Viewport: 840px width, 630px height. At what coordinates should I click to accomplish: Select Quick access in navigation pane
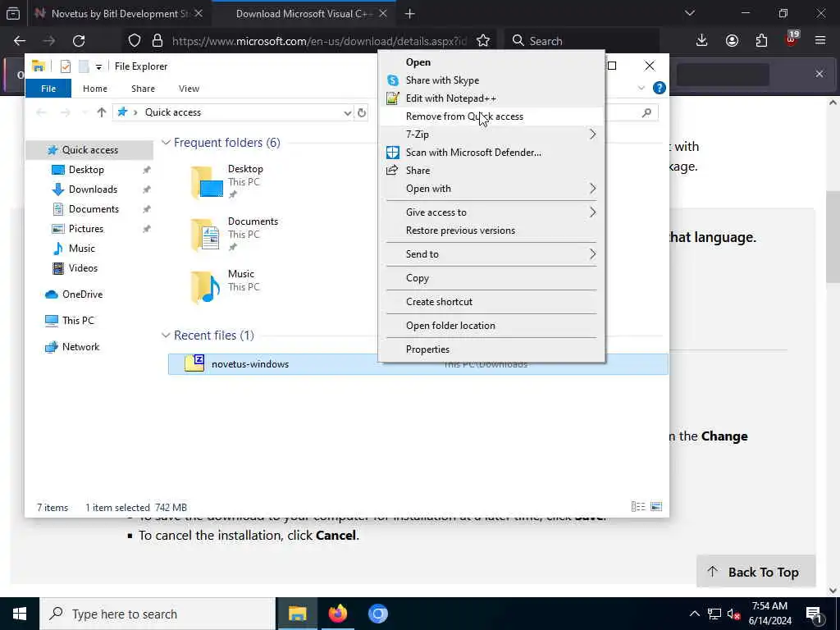[x=89, y=150]
